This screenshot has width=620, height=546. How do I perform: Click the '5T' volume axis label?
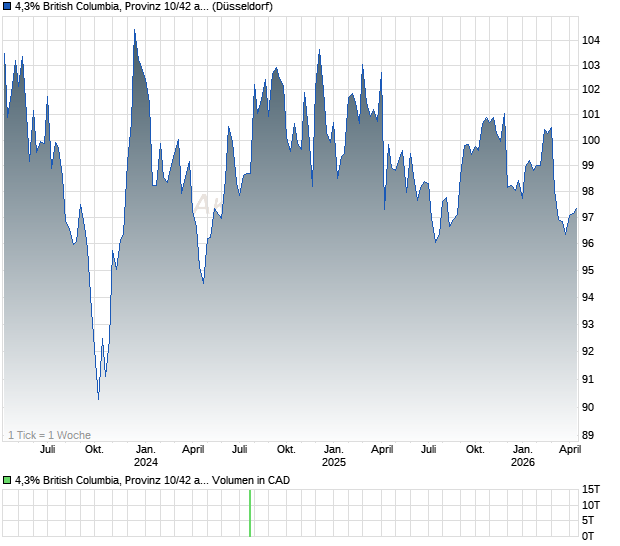(588, 520)
